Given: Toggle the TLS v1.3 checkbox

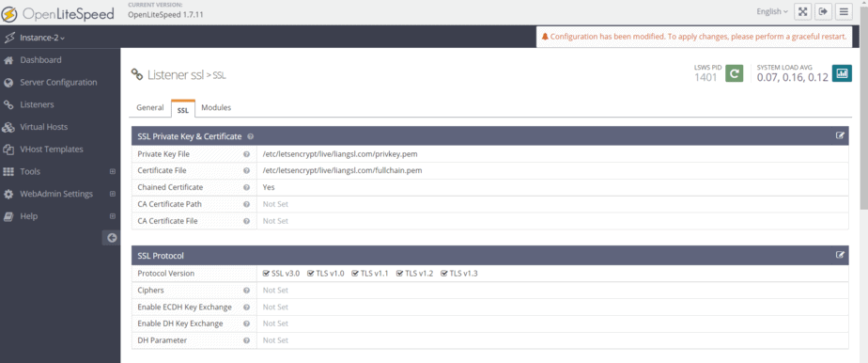Looking at the screenshot, I should [444, 274].
